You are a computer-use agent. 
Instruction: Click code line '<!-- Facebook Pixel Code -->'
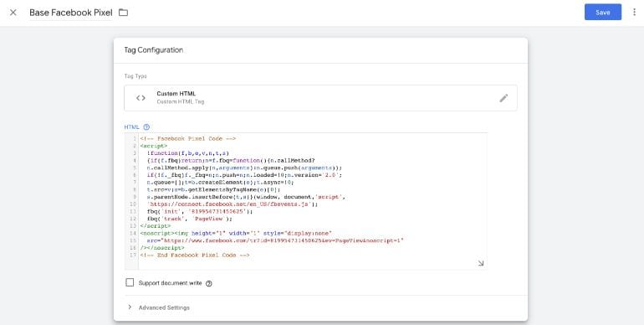click(x=187, y=139)
